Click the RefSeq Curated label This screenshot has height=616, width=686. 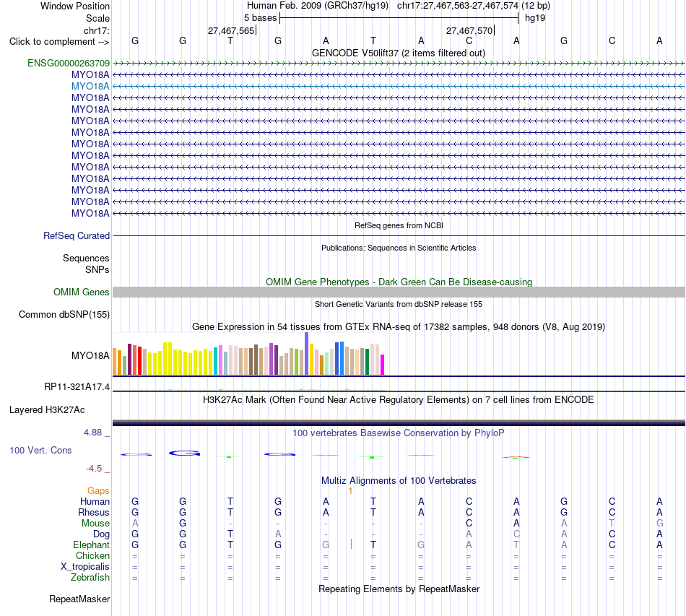click(x=76, y=236)
